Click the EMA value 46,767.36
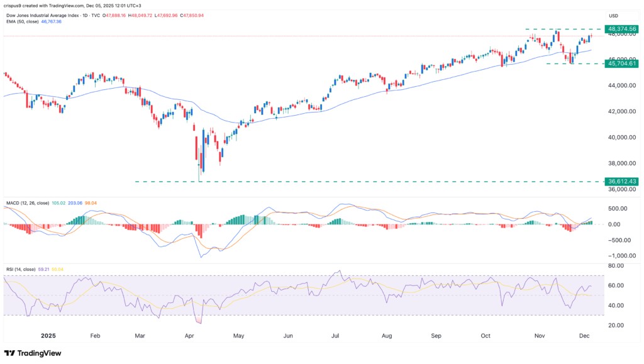 (52, 22)
